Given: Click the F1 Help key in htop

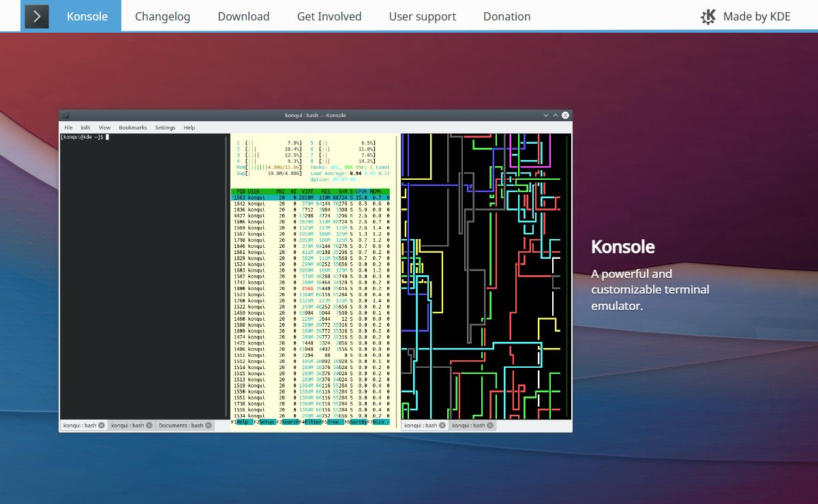Looking at the screenshot, I should coord(242,423).
